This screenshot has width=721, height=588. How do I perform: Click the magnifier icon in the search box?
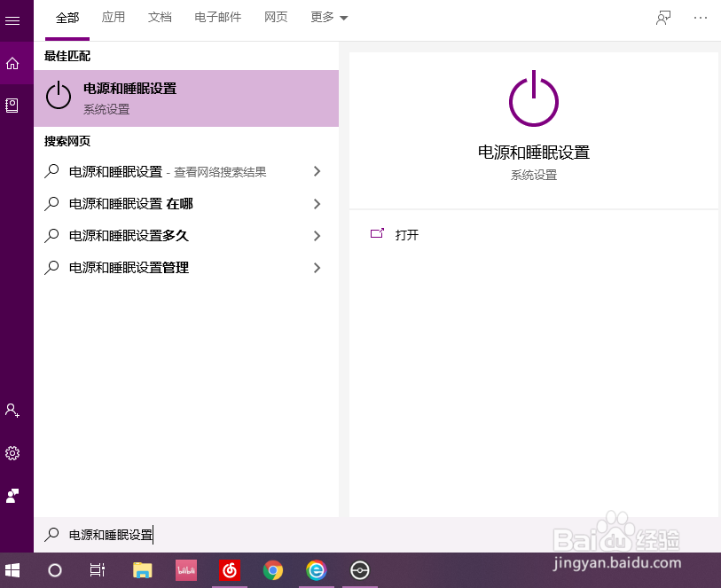coord(51,534)
